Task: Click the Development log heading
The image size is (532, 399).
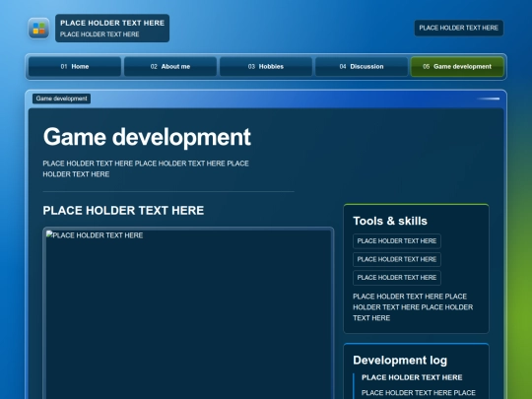Action: coord(400,360)
